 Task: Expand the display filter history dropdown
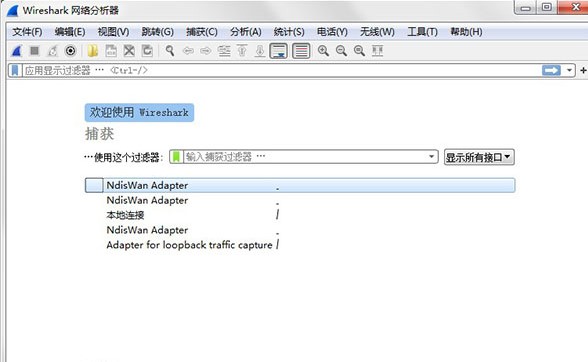coord(569,70)
